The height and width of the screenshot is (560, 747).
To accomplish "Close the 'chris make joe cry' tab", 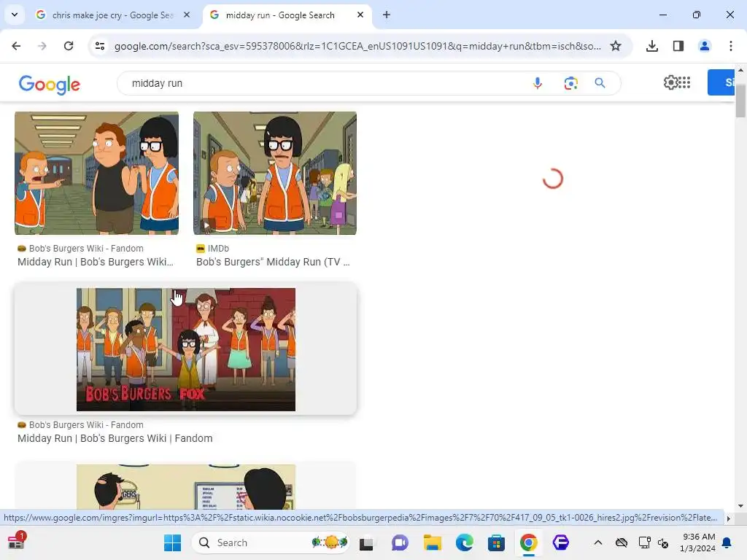I will coord(187,15).
